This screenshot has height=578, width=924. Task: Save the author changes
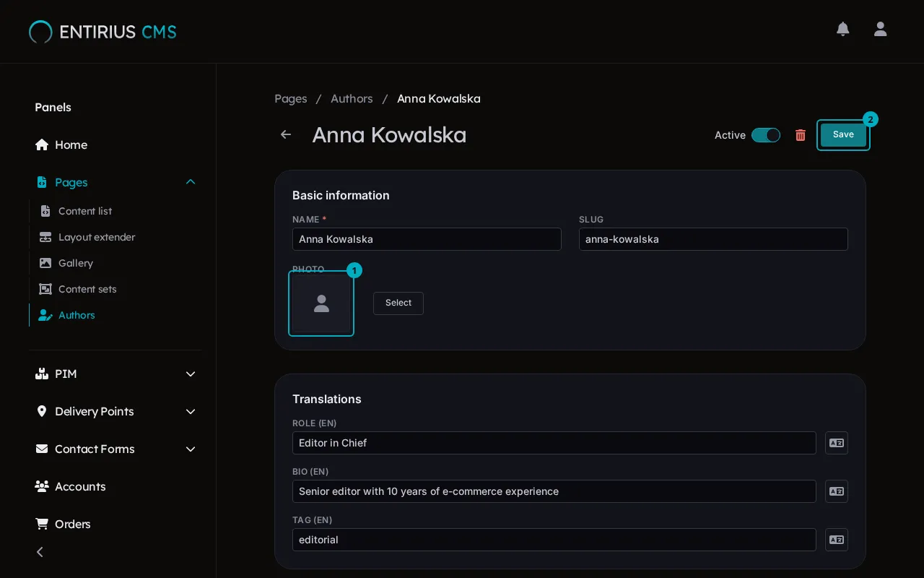(843, 135)
